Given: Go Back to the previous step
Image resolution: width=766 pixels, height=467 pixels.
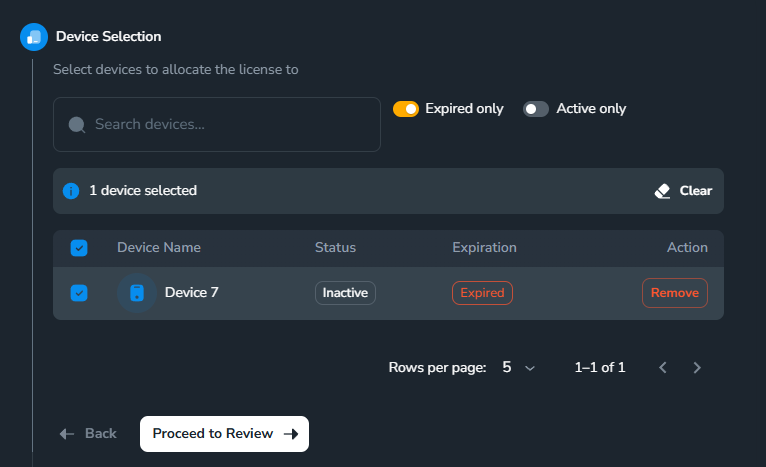Looking at the screenshot, I should pos(88,434).
